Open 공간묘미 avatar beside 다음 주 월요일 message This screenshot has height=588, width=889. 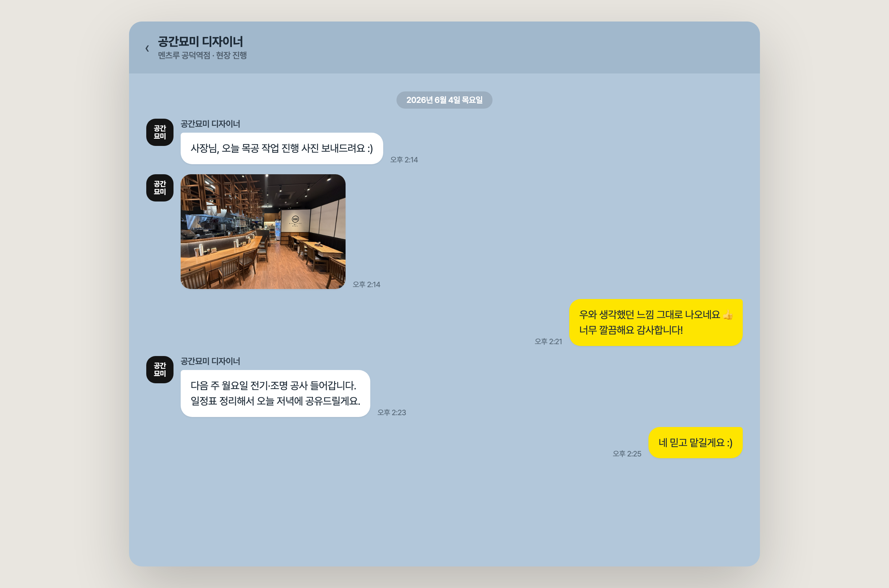(160, 369)
